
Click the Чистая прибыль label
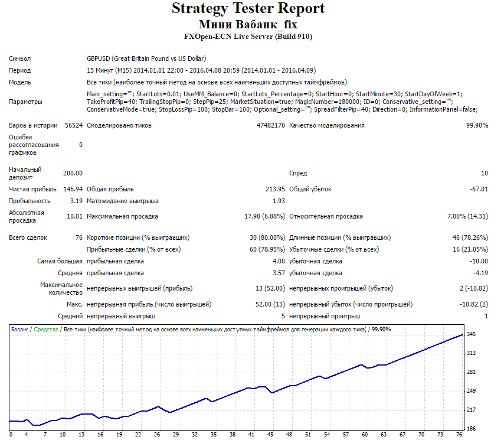(32, 189)
